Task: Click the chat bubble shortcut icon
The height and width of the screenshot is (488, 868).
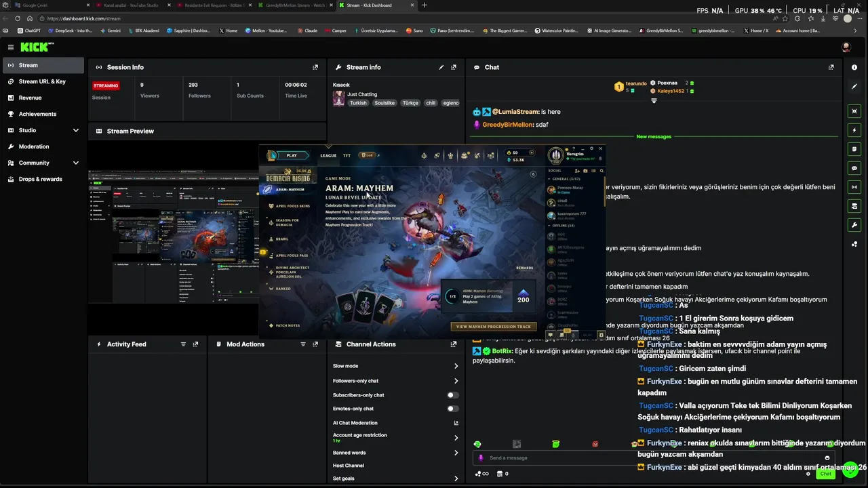Action: [854, 168]
